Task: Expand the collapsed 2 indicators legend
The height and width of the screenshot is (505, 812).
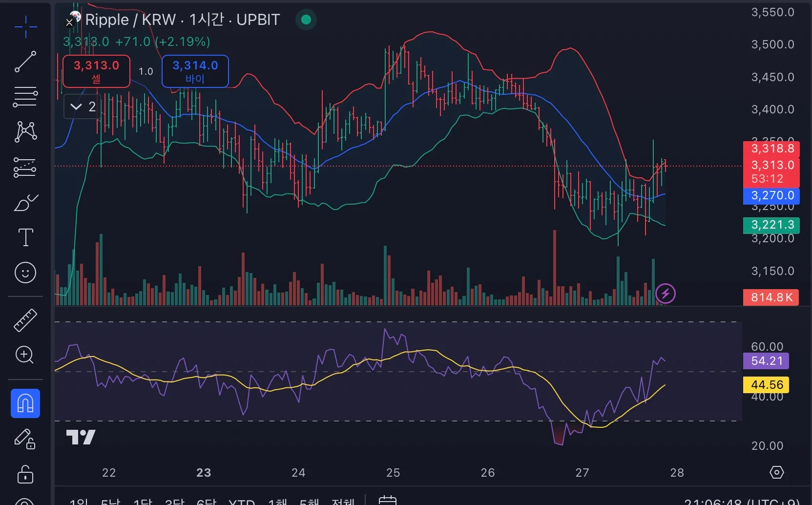Action: [x=82, y=106]
